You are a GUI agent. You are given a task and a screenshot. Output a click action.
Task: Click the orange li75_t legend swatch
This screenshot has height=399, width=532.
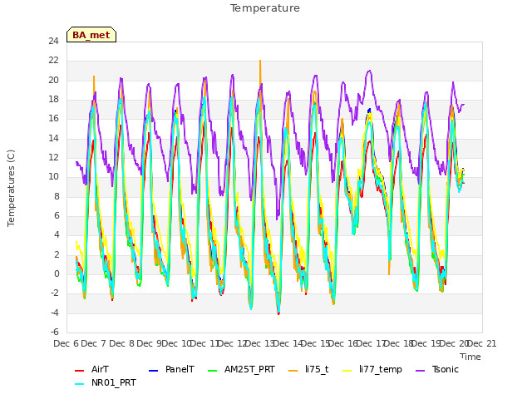(x=293, y=371)
